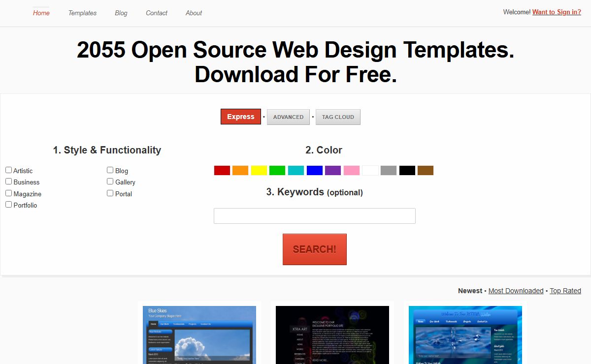This screenshot has height=364, width=591.
Task: Choose the brown color swatch
Action: pos(426,170)
